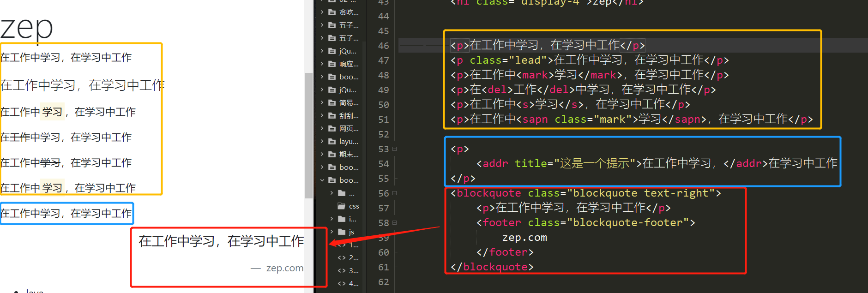Click line number 62 in the gutter
Viewport: 868px width, 293px height.
pyautogui.click(x=383, y=282)
